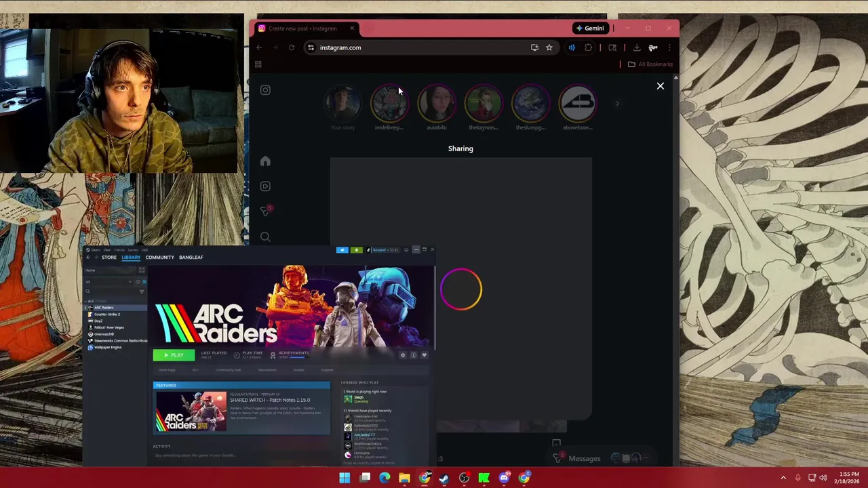The height and width of the screenshot is (488, 868).
Task: Open the Bangleaf account dropdown in Steam
Action: (384, 249)
